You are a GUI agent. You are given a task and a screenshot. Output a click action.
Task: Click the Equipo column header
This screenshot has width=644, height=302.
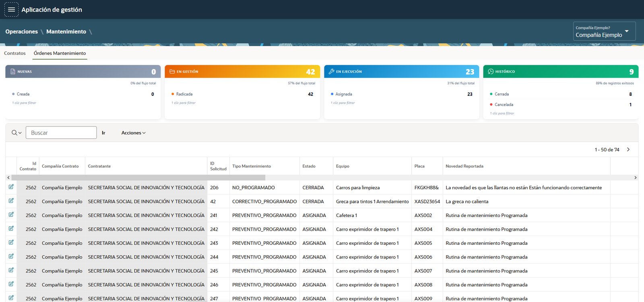(343, 166)
